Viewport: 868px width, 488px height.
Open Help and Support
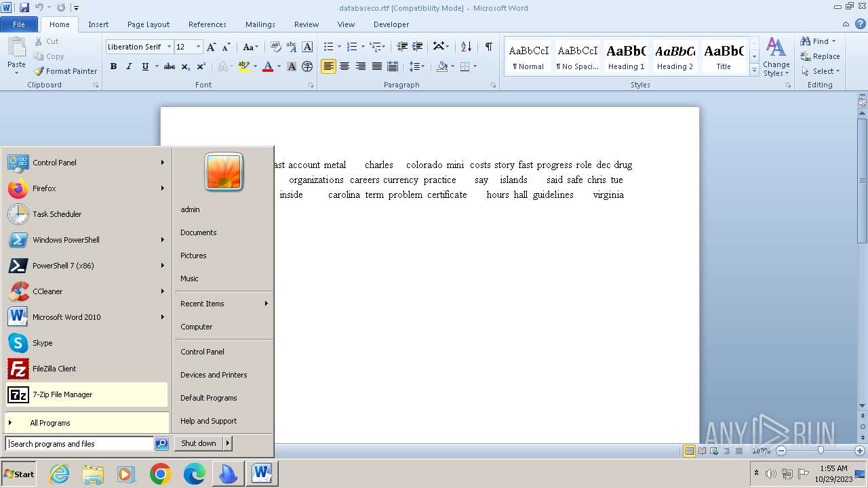click(x=224, y=421)
